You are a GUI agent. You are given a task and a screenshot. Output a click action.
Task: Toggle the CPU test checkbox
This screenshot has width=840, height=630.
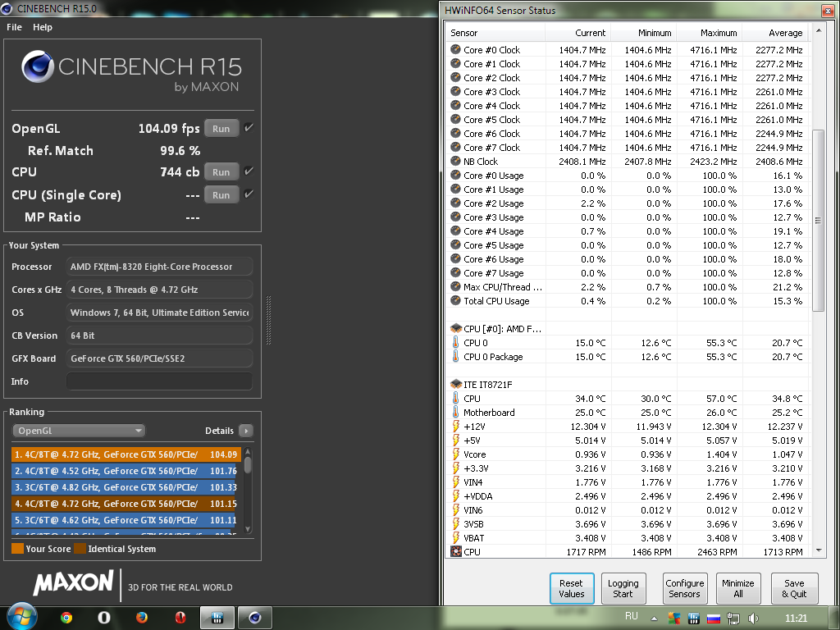[x=249, y=171]
